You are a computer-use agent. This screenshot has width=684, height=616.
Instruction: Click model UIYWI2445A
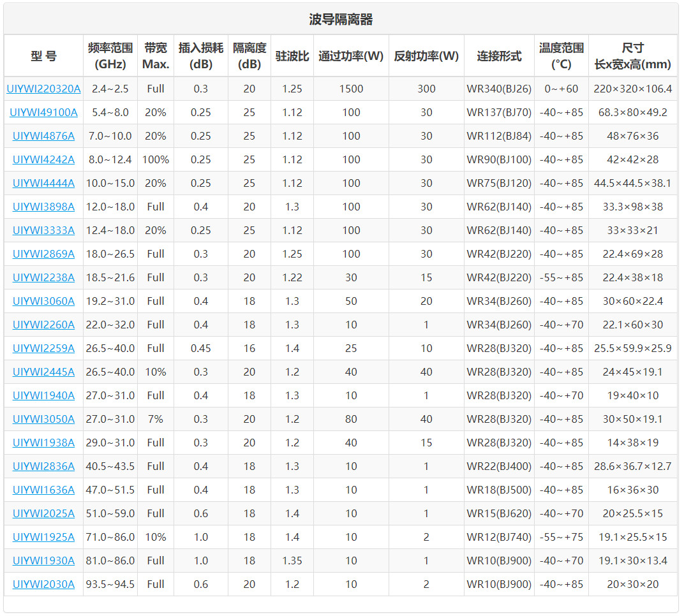43,372
